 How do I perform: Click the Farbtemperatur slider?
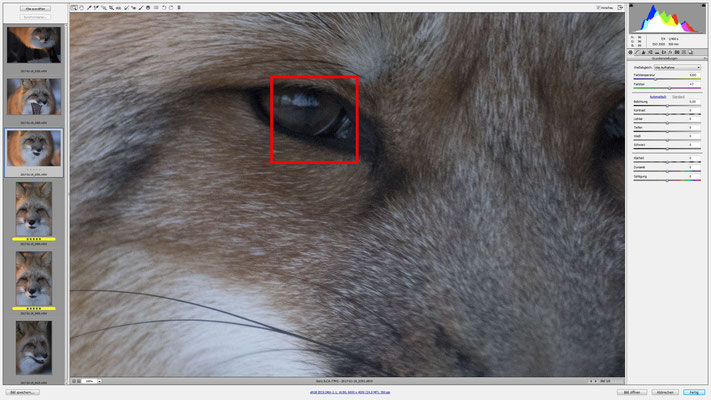tap(667, 79)
